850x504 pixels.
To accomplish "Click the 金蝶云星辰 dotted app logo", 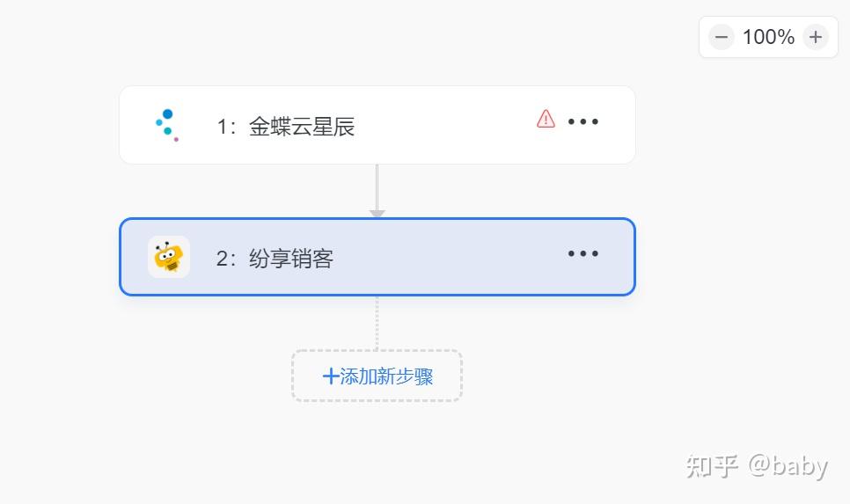I will pos(167,125).
